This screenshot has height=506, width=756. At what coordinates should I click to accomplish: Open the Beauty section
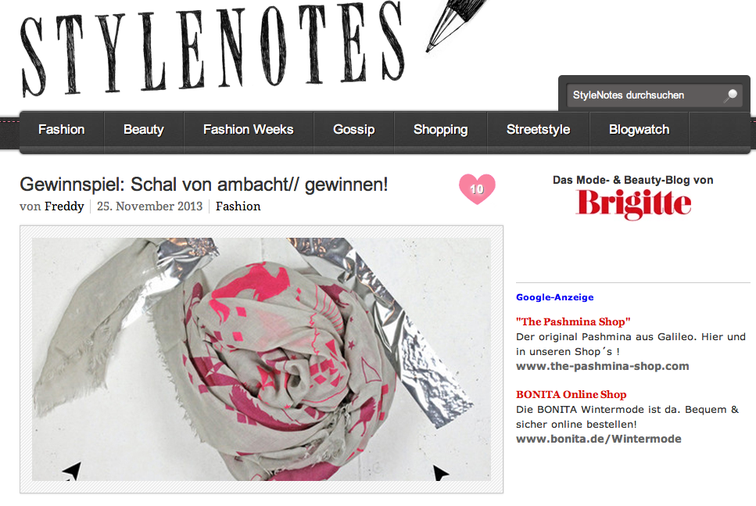(x=144, y=130)
